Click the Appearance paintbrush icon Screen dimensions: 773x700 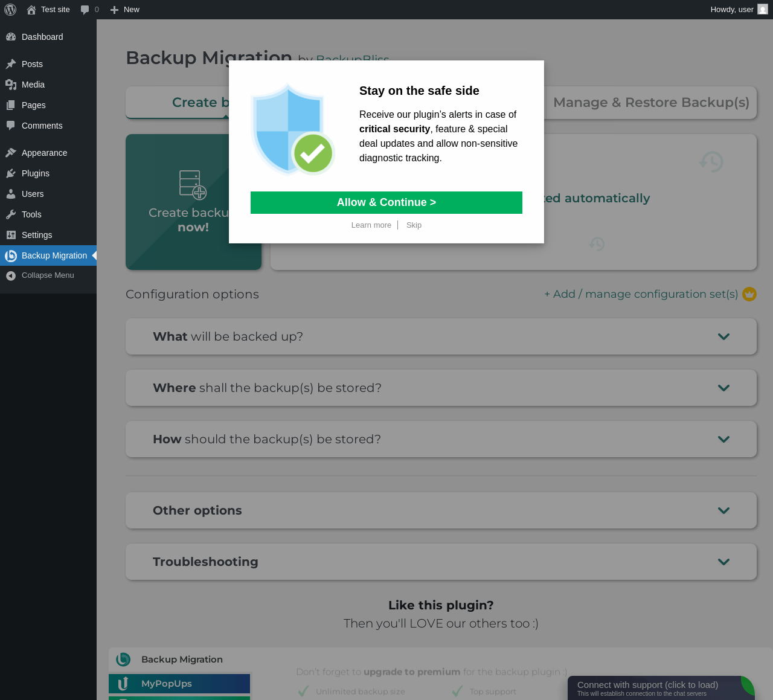pos(11,153)
